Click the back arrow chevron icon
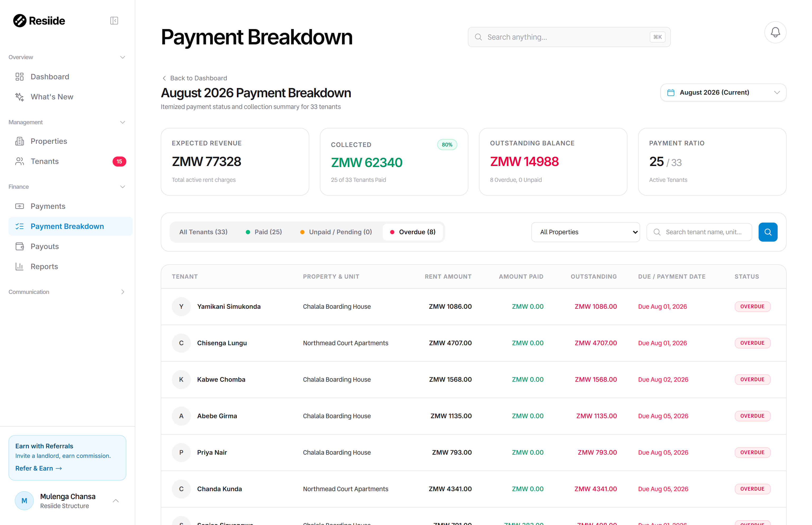Image resolution: width=812 pixels, height=525 pixels. tap(164, 78)
